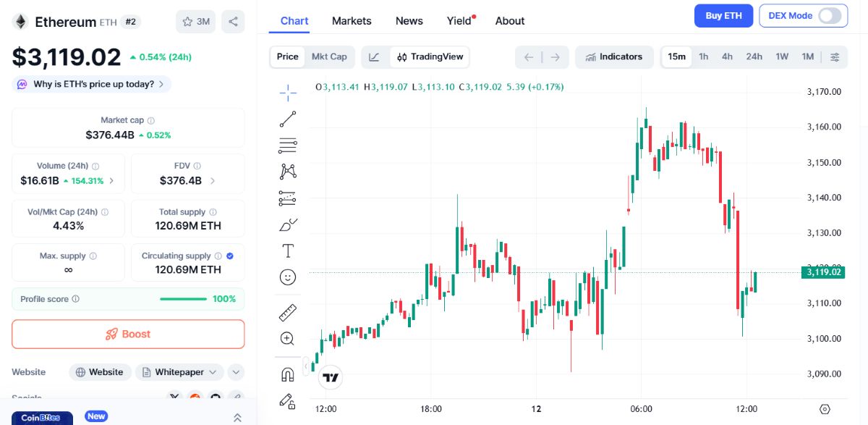Expand more website links with the chevron
The width and height of the screenshot is (868, 425).
coord(235,371)
